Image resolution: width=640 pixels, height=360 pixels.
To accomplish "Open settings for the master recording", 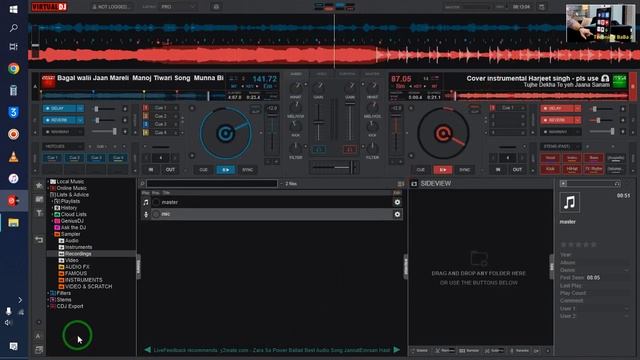I will coord(397,202).
